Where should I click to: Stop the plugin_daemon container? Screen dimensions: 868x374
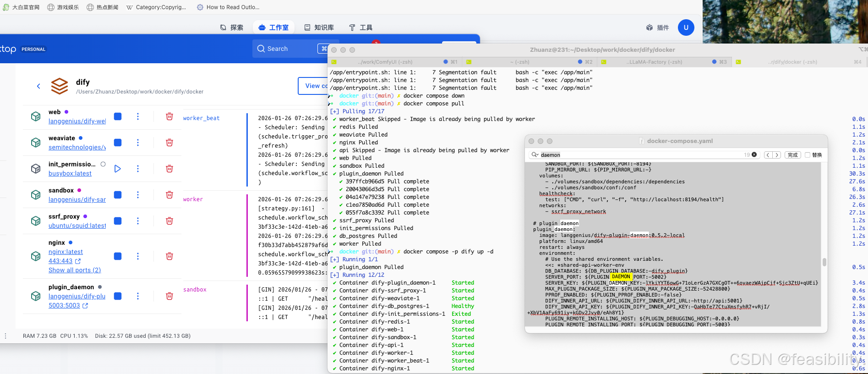coord(118,296)
